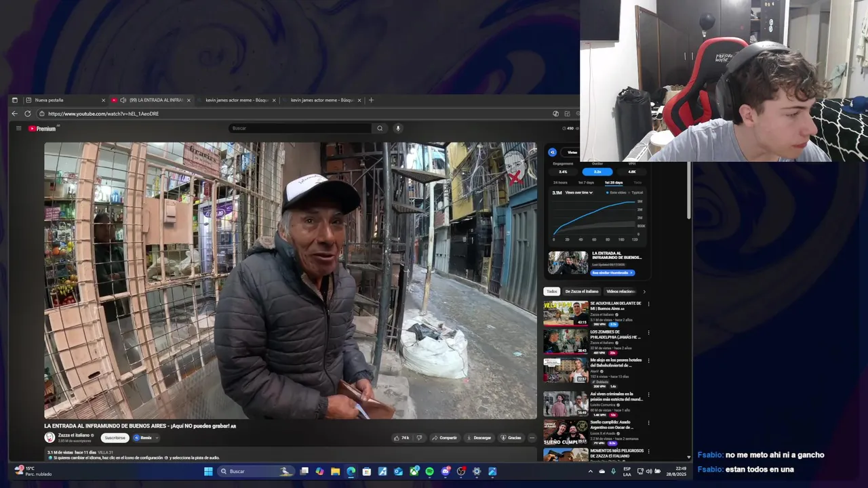Select the 1st 7 days range tab
This screenshot has width=868, height=488.
tap(586, 182)
